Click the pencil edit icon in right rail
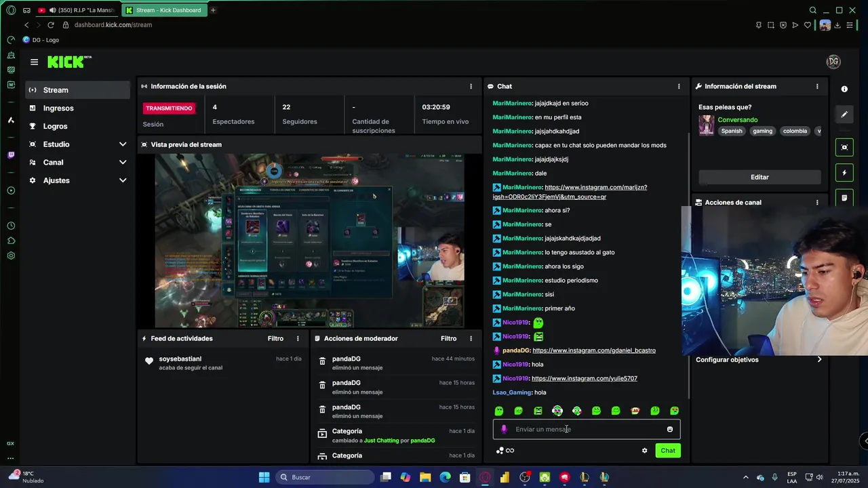This screenshot has width=868, height=488. 844,115
